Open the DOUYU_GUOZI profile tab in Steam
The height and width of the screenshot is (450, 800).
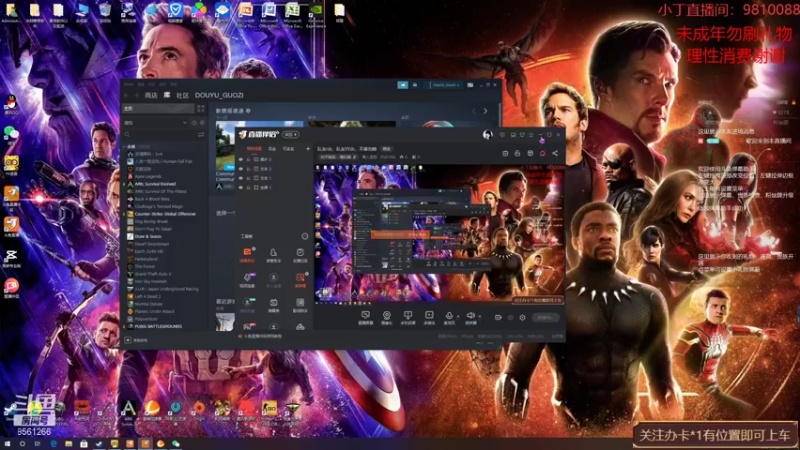(219, 95)
